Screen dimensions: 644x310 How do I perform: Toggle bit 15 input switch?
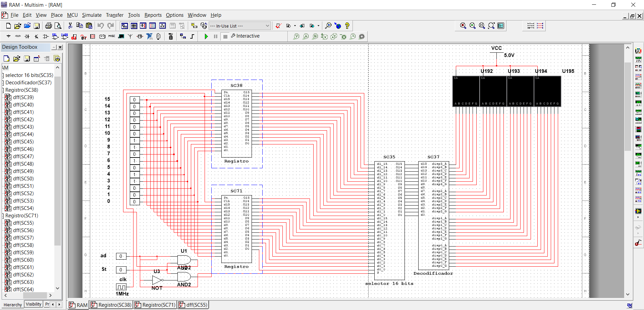135,100
